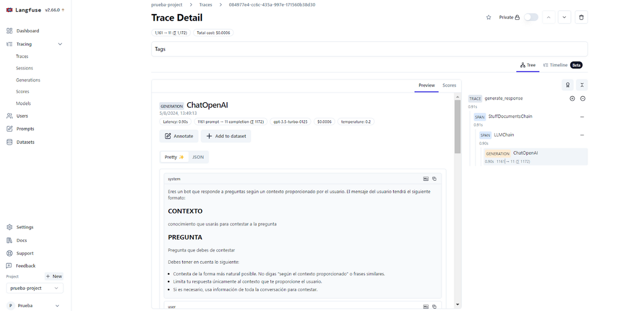Image resolution: width=644 pixels, height=311 pixels.
Task: Open the prueba-project selector dropdown
Action: point(34,288)
